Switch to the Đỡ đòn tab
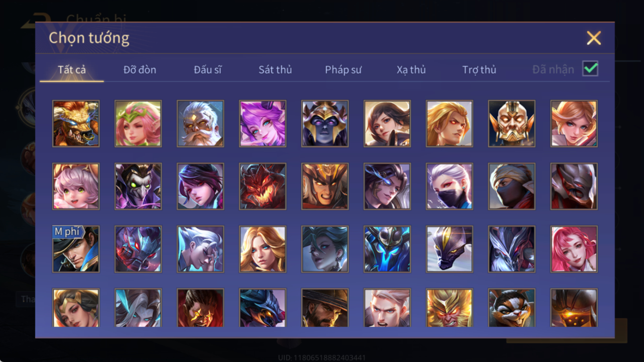The height and width of the screenshot is (362, 644). pyautogui.click(x=140, y=70)
